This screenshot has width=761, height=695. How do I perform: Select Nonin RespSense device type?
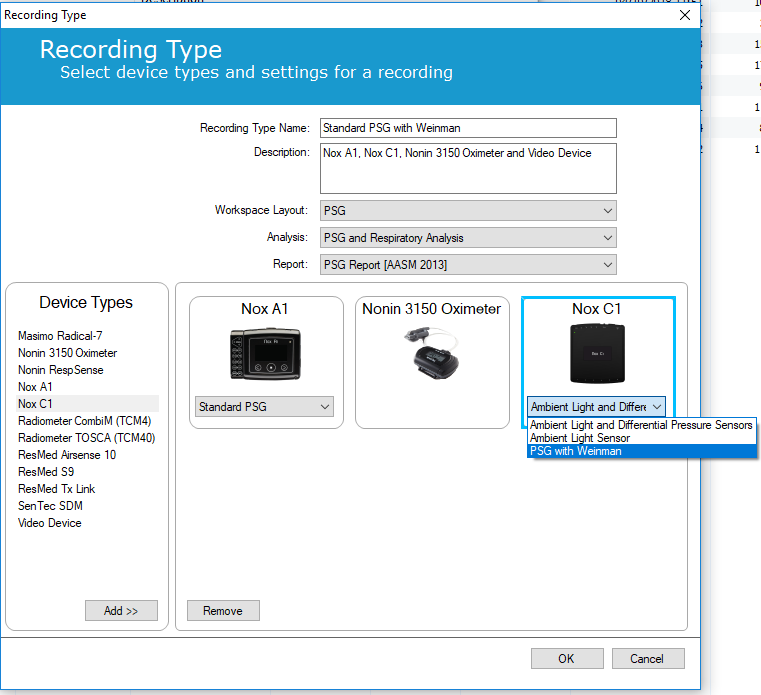[61, 370]
